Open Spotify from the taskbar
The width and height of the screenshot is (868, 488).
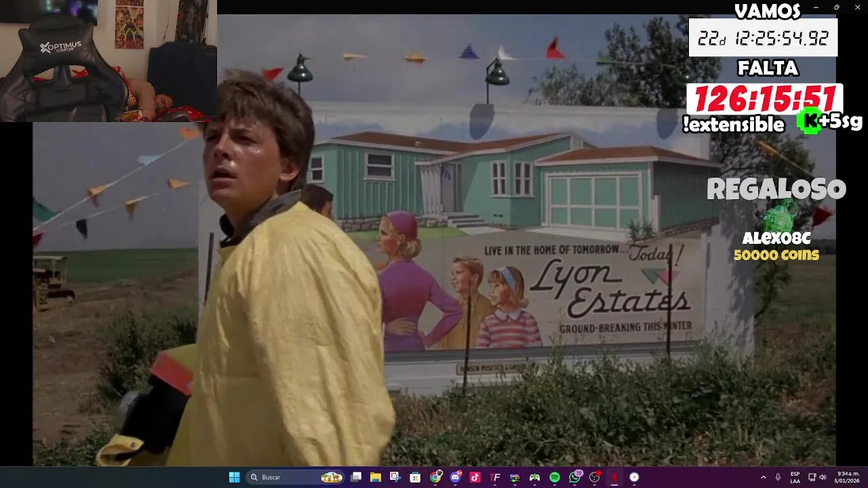click(555, 477)
